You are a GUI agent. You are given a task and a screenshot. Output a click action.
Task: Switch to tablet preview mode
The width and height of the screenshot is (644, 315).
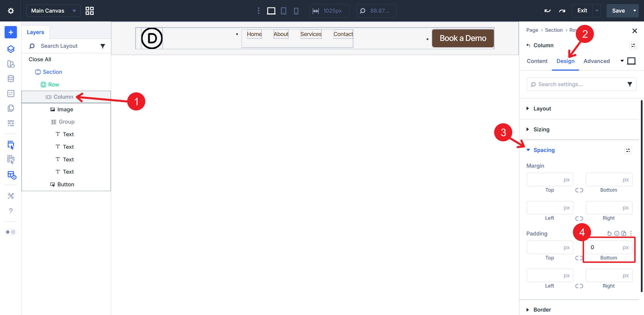(x=283, y=11)
